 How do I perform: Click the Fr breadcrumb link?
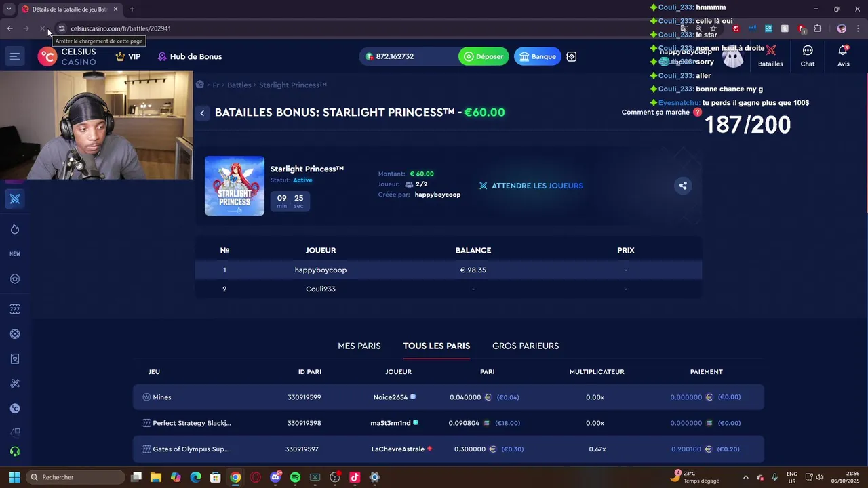point(216,85)
